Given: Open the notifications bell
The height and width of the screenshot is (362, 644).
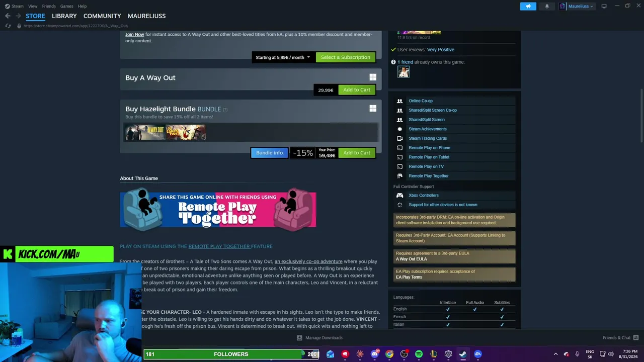Looking at the screenshot, I should (547, 6).
